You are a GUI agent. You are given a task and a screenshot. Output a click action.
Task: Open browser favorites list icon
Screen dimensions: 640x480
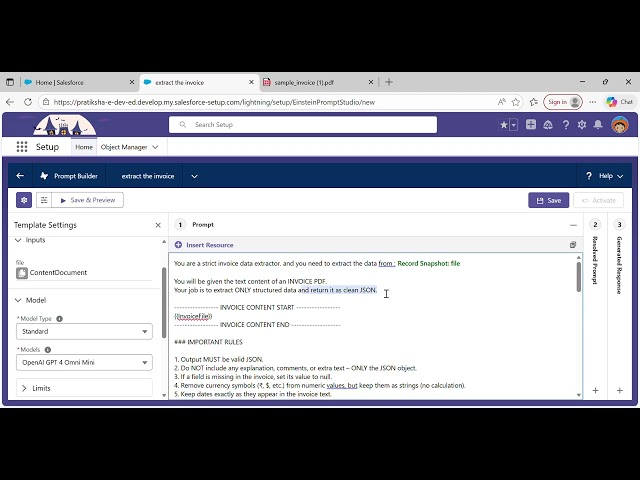(533, 102)
